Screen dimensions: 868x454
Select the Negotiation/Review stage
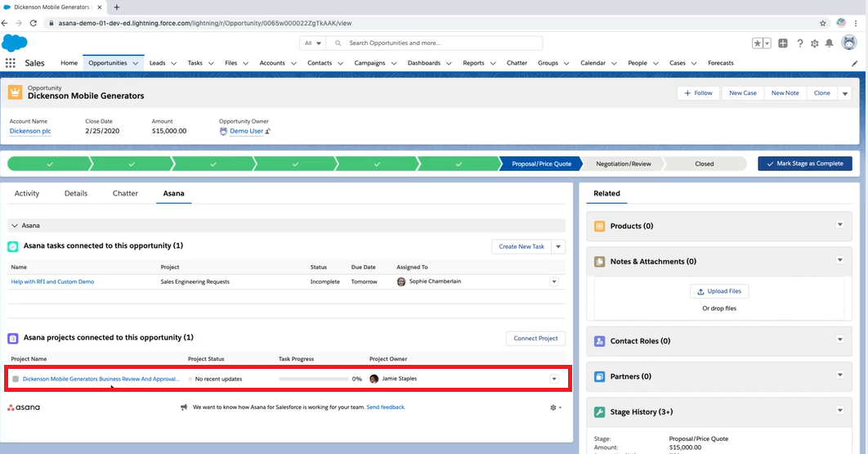pos(624,164)
